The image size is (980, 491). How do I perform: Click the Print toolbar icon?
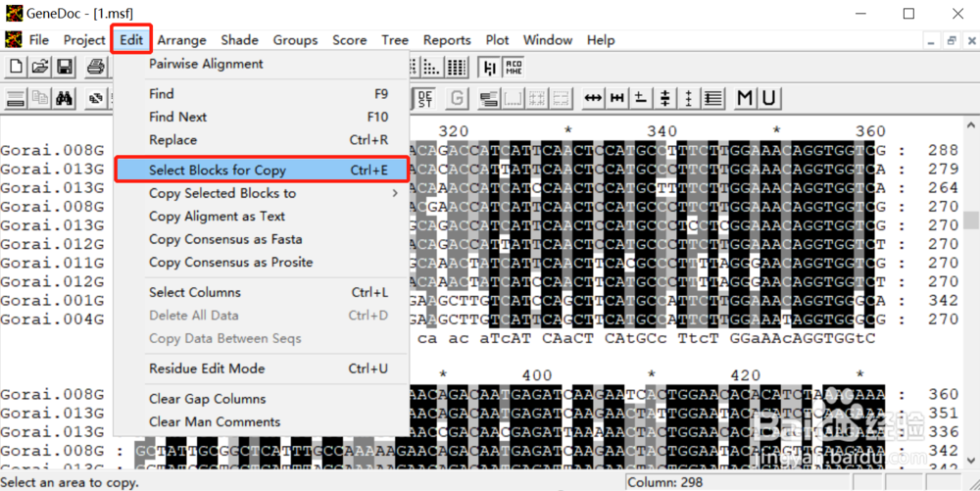click(x=96, y=67)
